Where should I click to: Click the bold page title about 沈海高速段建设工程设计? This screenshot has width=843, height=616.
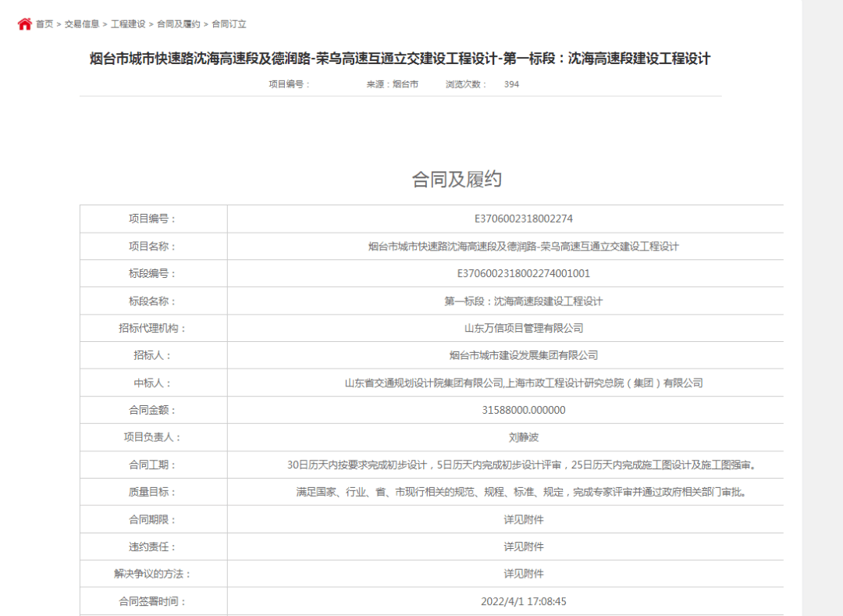click(400, 59)
